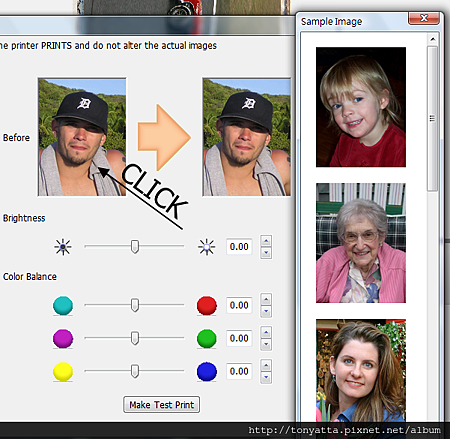Click the blue color balance dot
The image size is (450, 439).
207,371
